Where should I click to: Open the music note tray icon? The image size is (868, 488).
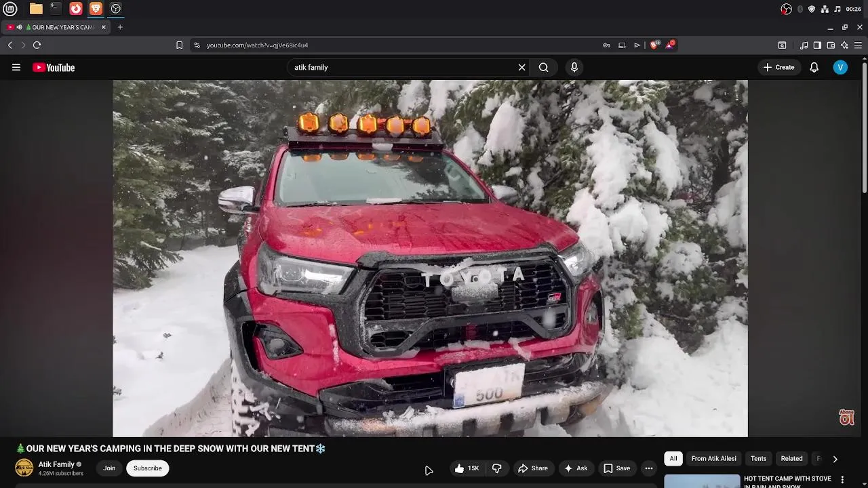pyautogui.click(x=837, y=9)
